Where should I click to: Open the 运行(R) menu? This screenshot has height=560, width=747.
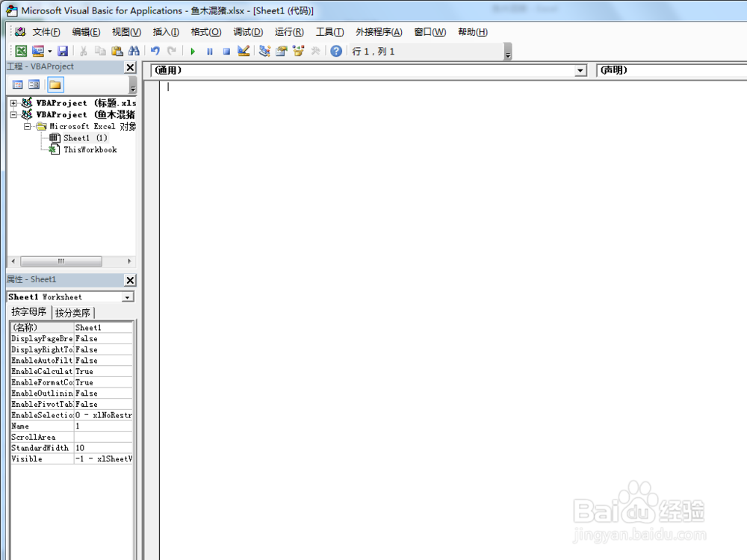pyautogui.click(x=289, y=32)
